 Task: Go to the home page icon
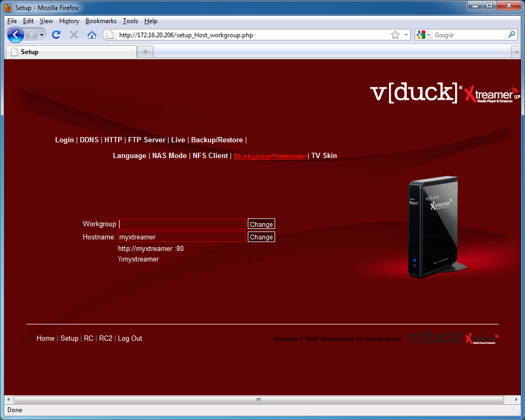click(x=92, y=35)
